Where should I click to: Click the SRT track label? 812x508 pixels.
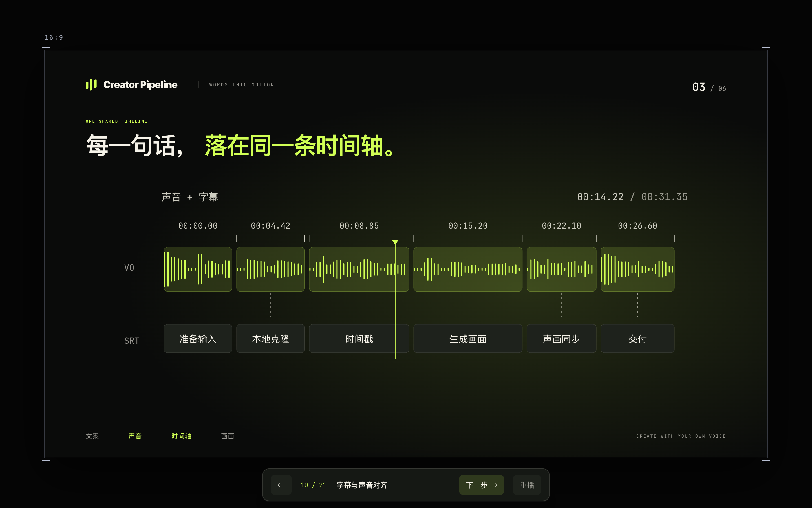tap(132, 341)
